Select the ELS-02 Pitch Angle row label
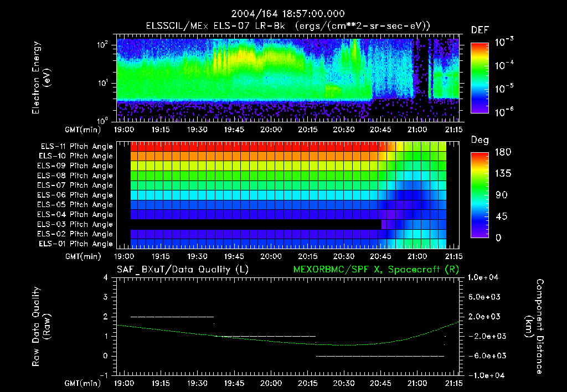Screen dimensions: 567x392 75,234
